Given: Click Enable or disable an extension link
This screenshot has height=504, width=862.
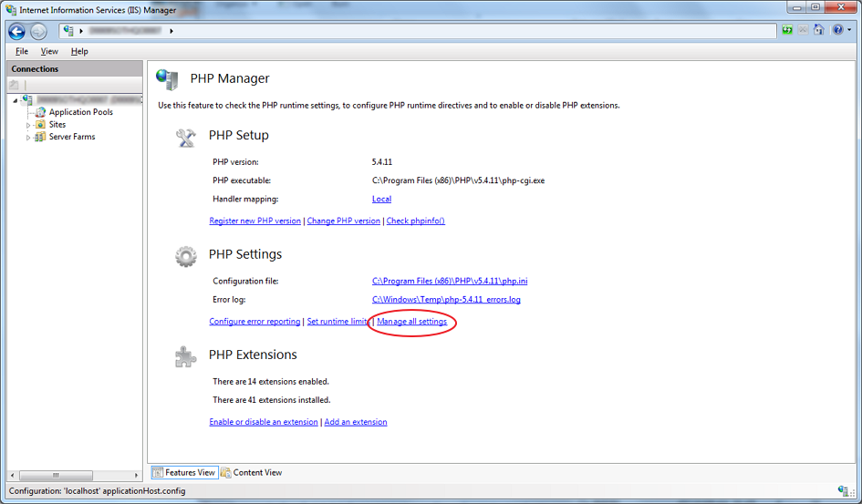Looking at the screenshot, I should click(264, 422).
